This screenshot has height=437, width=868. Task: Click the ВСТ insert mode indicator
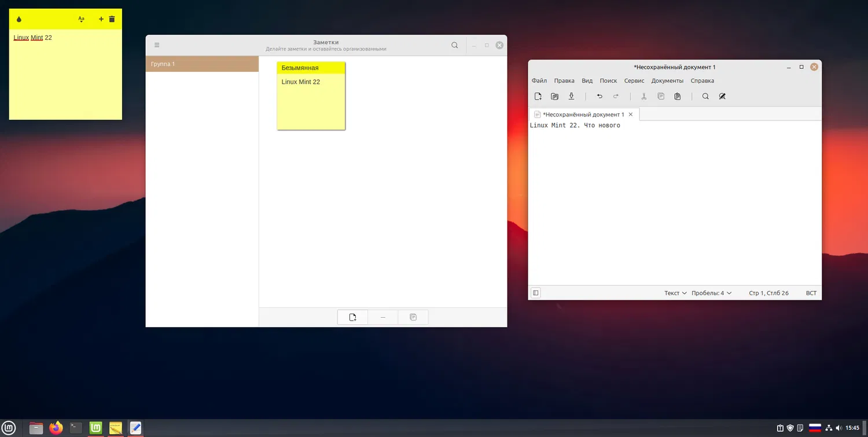811,293
